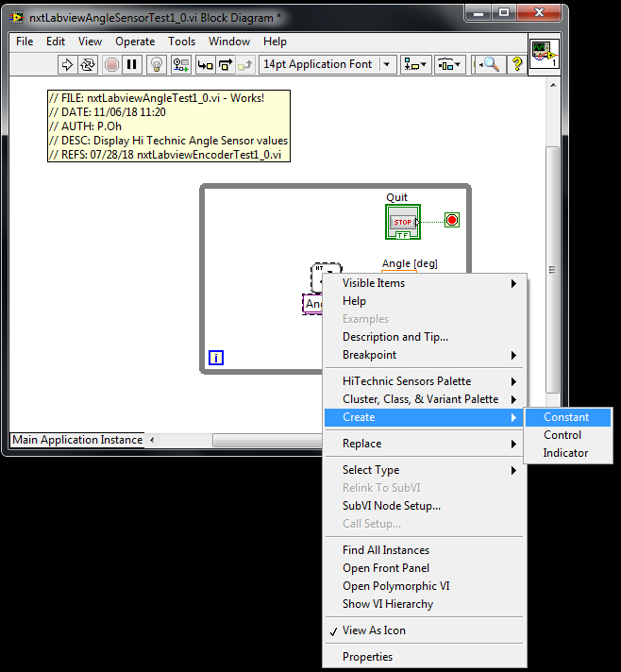The image size is (621, 672).
Task: Click the Pause button in toolbar
Action: coord(131,65)
